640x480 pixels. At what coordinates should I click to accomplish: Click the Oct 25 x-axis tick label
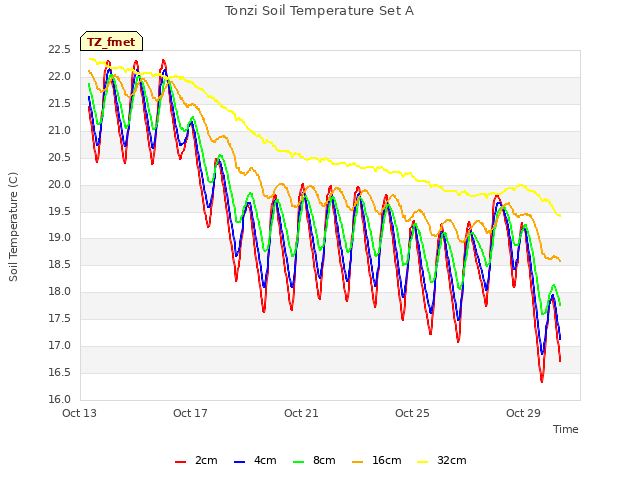[x=412, y=413]
